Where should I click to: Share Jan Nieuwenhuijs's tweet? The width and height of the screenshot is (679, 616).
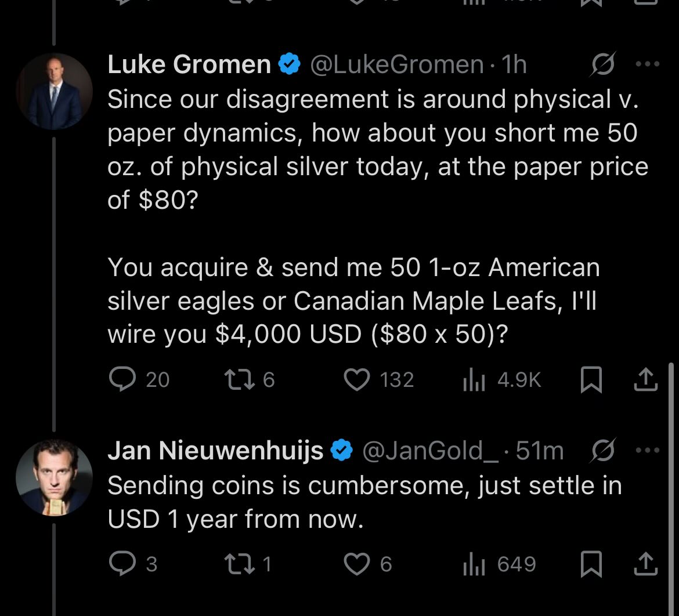tap(646, 564)
